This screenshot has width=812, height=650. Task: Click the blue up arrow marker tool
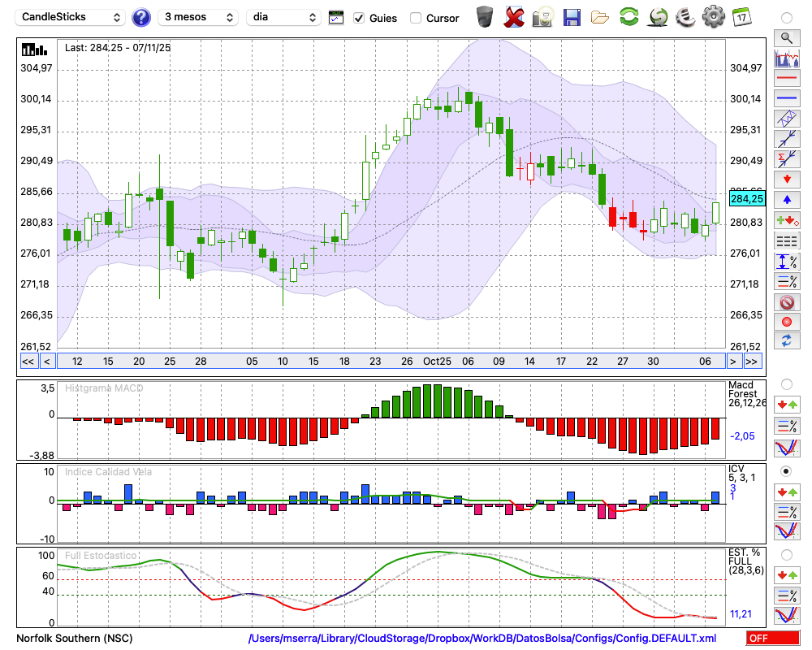(x=786, y=200)
